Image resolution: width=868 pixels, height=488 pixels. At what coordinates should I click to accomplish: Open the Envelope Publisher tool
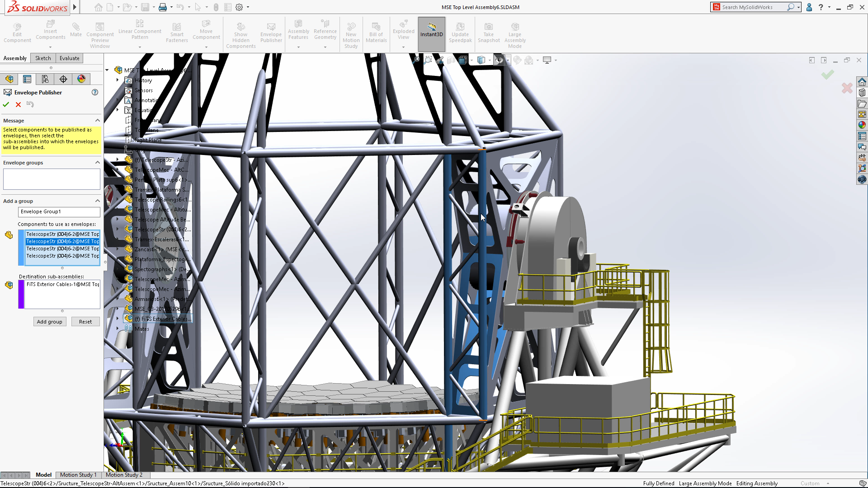[x=271, y=32]
